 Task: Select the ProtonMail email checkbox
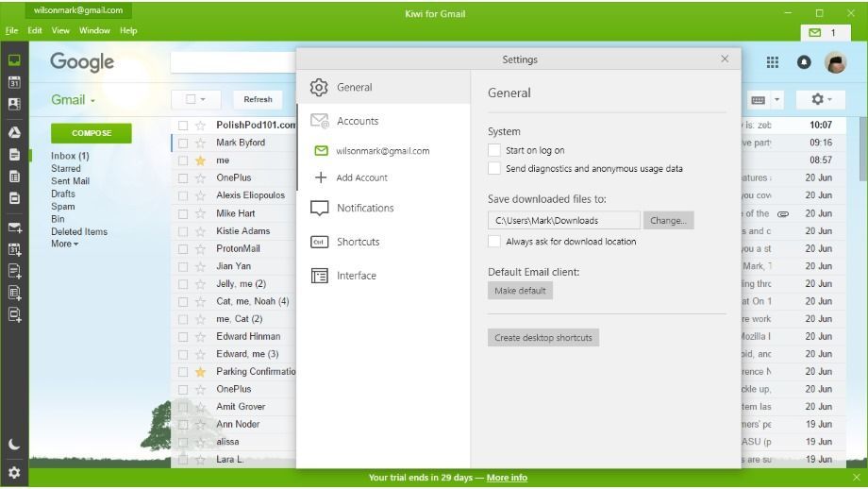click(x=183, y=248)
